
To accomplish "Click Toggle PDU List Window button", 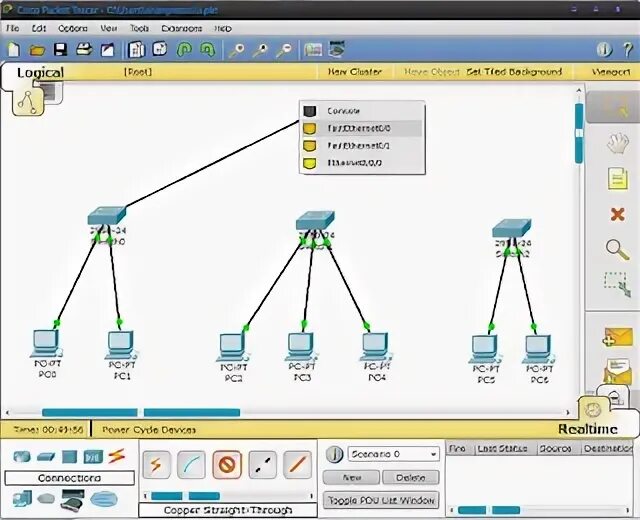I will (381, 500).
